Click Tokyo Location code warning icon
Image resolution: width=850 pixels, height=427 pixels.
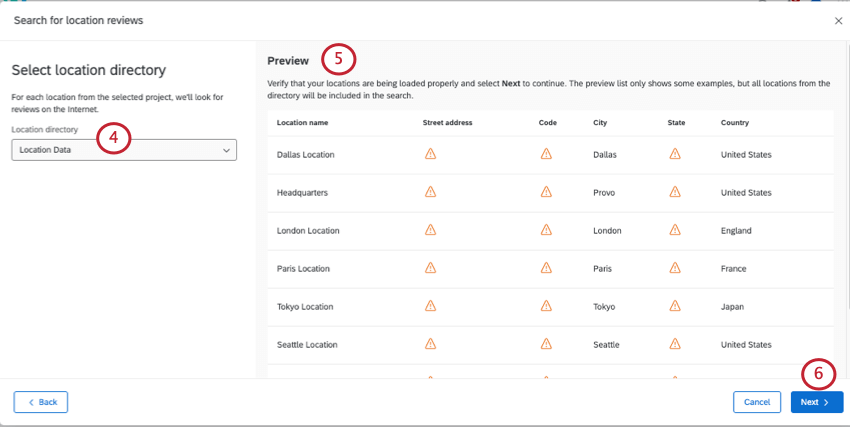click(x=546, y=306)
